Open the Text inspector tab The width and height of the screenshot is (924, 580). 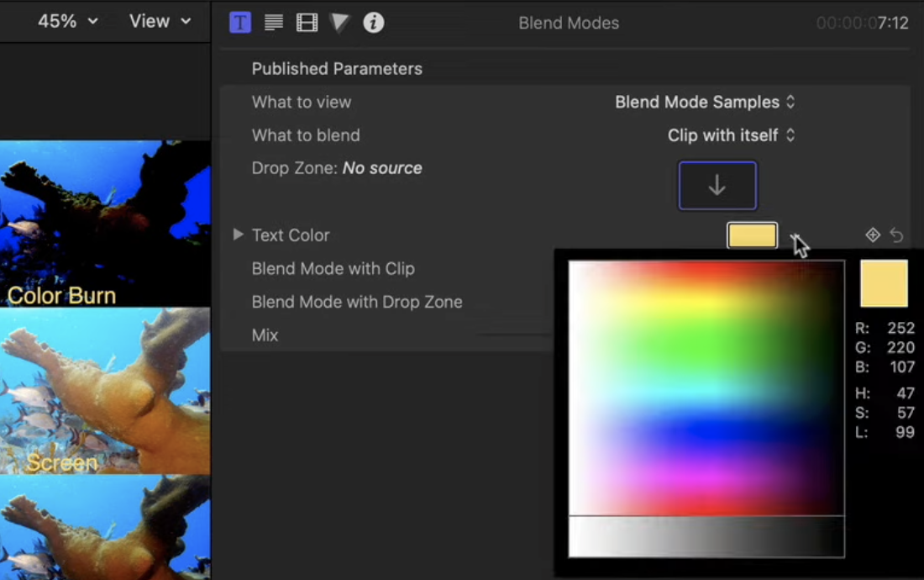click(x=240, y=23)
